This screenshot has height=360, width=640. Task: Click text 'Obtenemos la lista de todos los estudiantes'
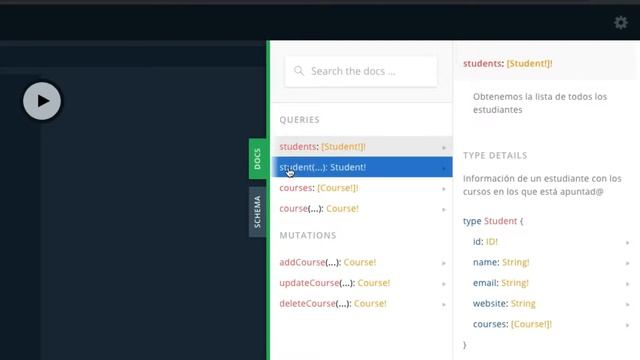point(540,103)
